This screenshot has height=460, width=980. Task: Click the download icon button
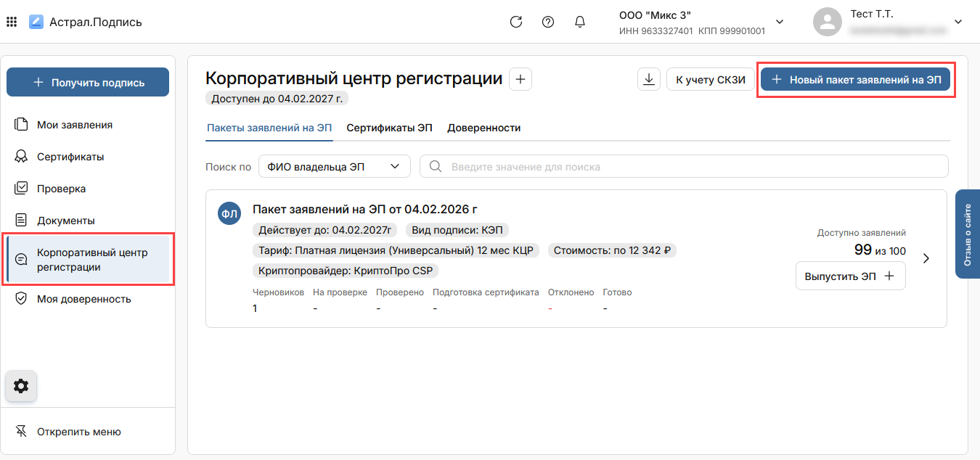click(648, 80)
